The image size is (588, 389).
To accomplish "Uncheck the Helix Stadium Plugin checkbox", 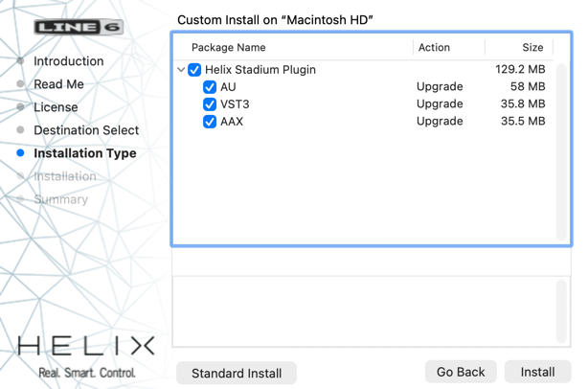I will [x=194, y=70].
